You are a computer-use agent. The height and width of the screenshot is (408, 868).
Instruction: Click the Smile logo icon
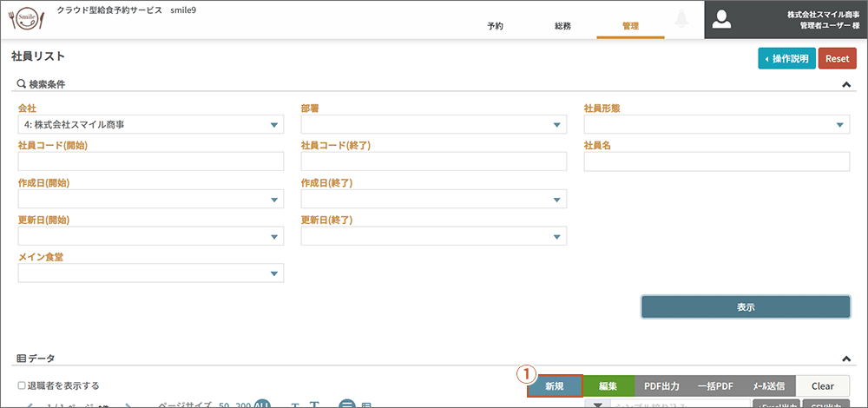point(26,19)
